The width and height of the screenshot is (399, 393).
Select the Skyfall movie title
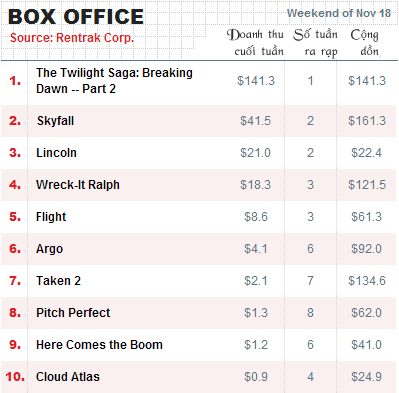pyautogui.click(x=55, y=121)
